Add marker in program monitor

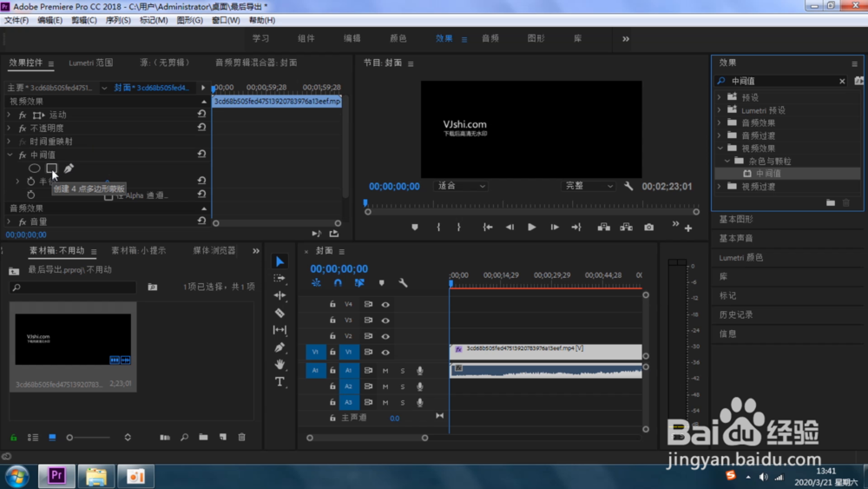(415, 227)
